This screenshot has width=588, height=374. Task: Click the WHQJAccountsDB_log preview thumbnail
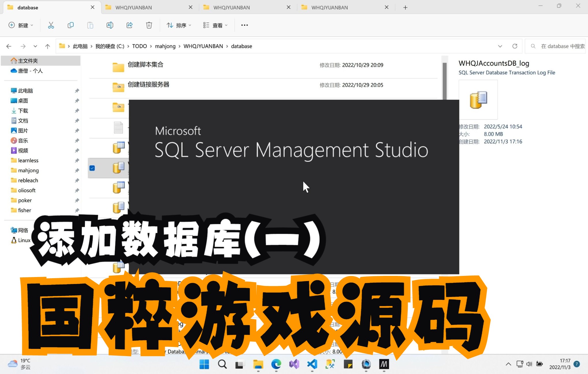(478, 100)
